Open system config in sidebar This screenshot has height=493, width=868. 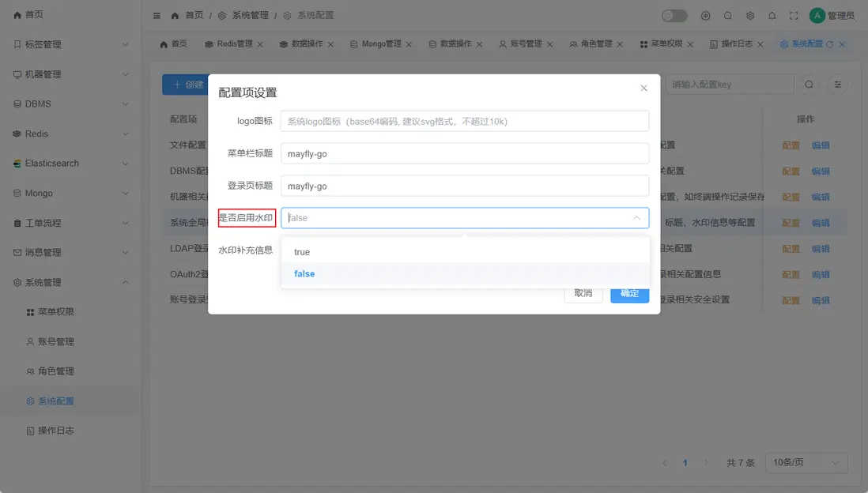tap(70, 401)
